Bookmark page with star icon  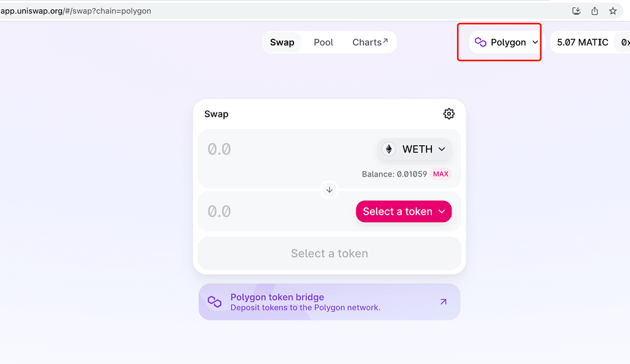pyautogui.click(x=613, y=11)
